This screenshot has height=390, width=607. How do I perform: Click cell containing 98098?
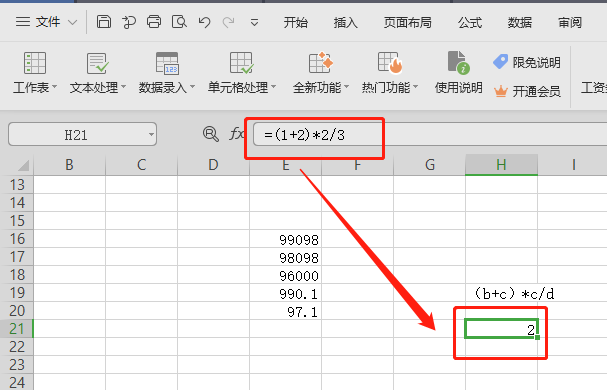click(x=285, y=257)
